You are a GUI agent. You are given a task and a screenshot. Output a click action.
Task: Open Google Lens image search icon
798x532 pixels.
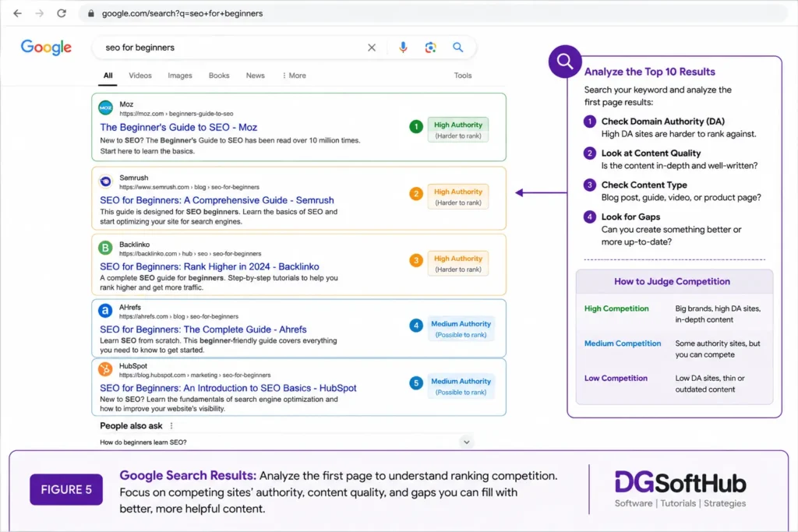(430, 48)
